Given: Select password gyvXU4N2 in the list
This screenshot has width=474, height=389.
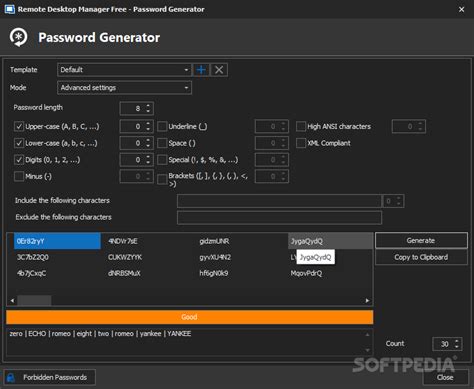Looking at the screenshot, I should point(215,257).
